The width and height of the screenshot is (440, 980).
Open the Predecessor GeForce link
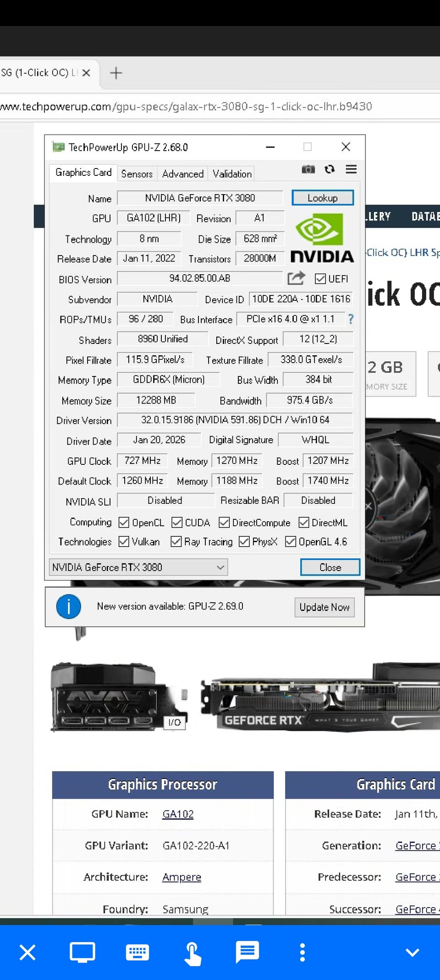click(x=417, y=877)
